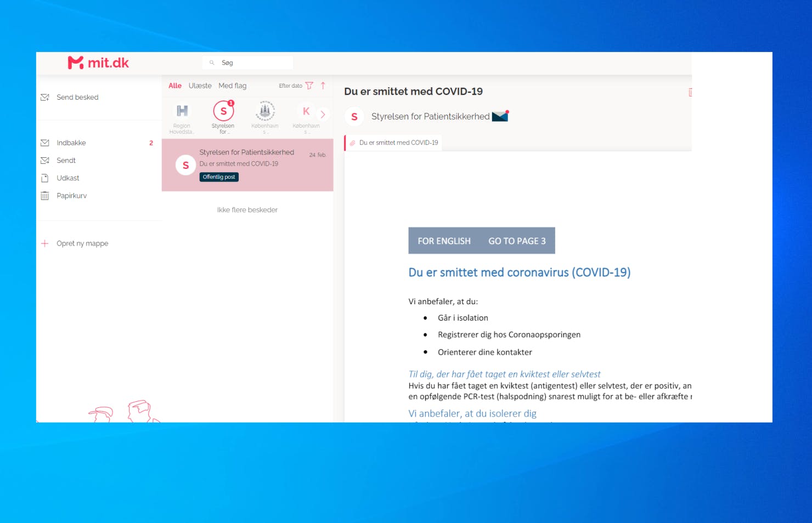Select the Styrelsen for sender avatar with badge
Image resolution: width=812 pixels, height=523 pixels.
(x=223, y=111)
